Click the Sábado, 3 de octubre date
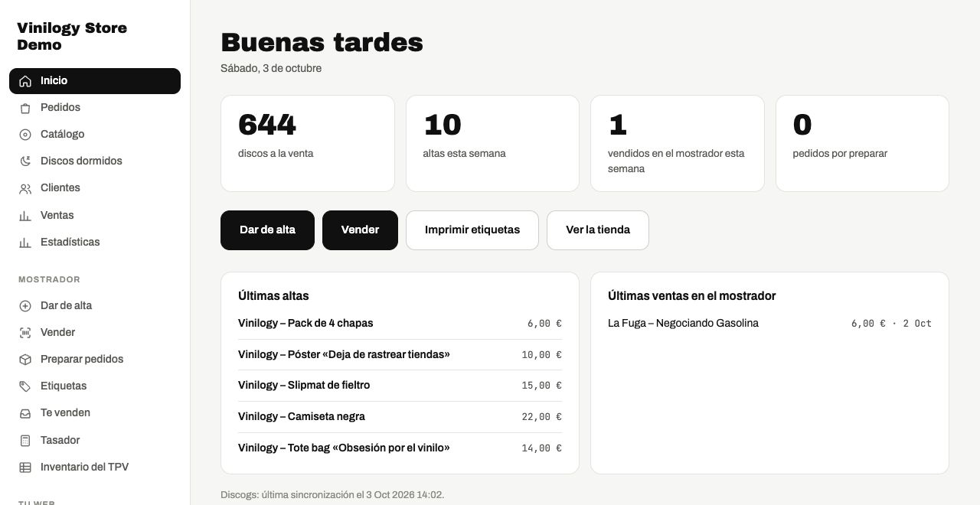The height and width of the screenshot is (505, 980). 271,69
